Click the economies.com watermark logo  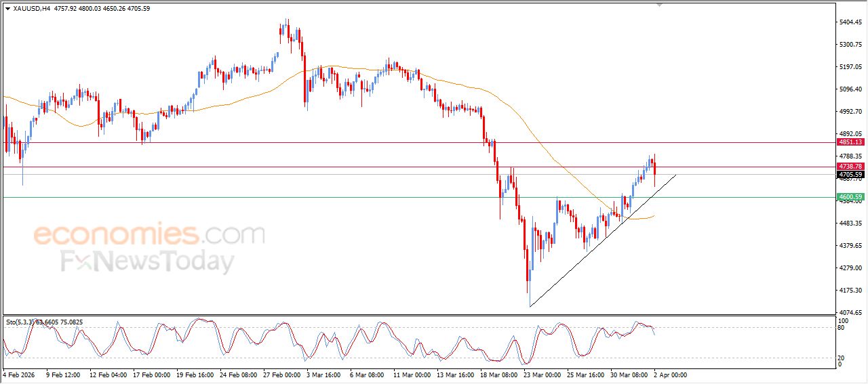[x=149, y=235]
